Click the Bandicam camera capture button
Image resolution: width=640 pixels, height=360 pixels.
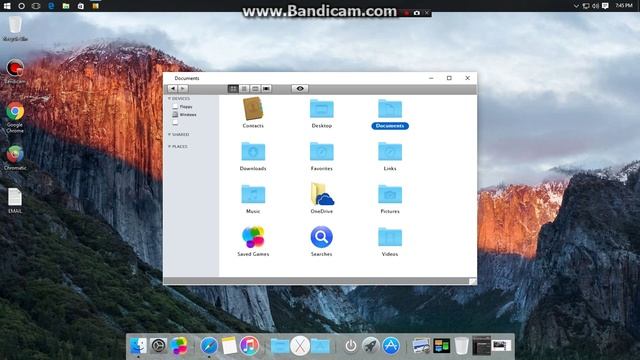click(x=416, y=13)
